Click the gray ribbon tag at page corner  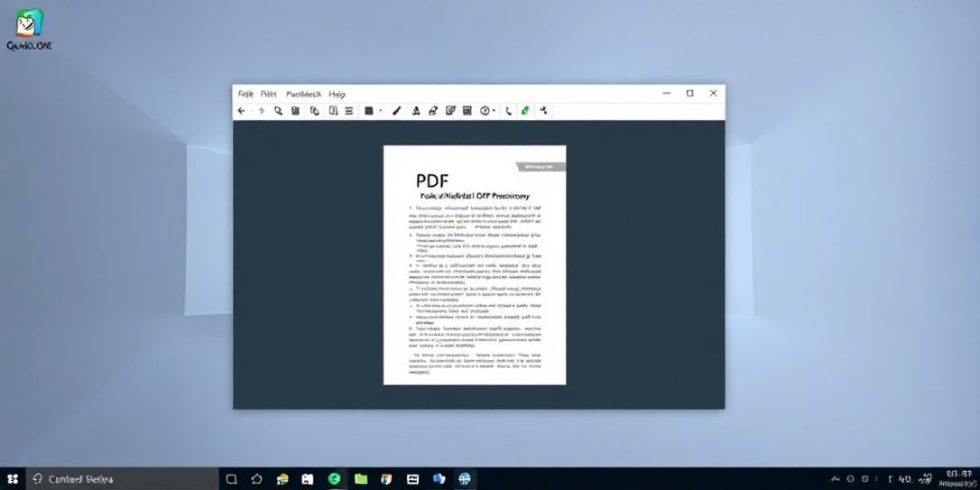tap(541, 167)
